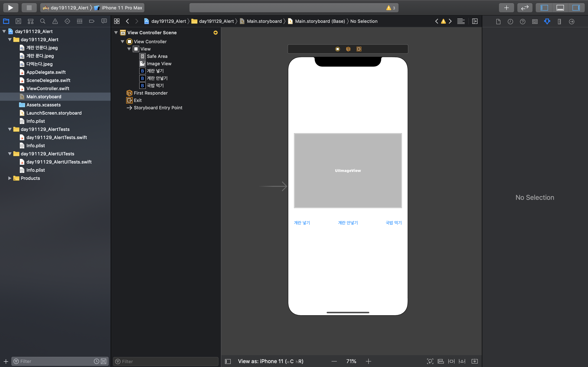Expand the Products folder

(x=10, y=178)
